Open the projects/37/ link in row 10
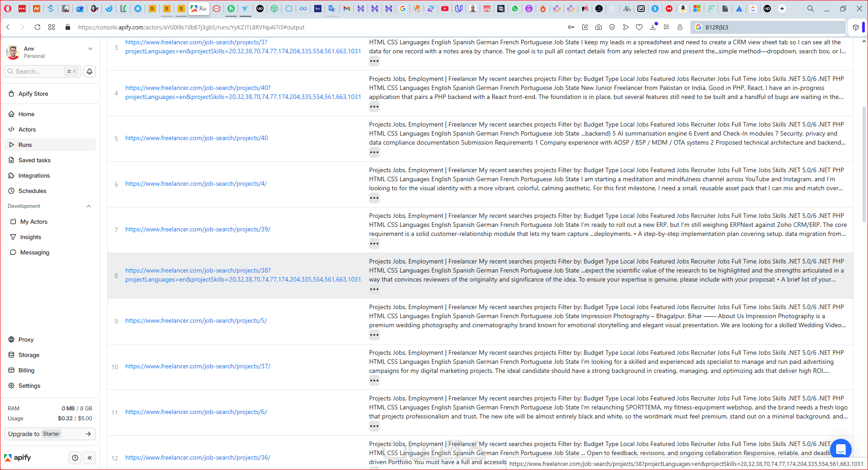Viewport: 868px width, 470px height. tap(198, 367)
